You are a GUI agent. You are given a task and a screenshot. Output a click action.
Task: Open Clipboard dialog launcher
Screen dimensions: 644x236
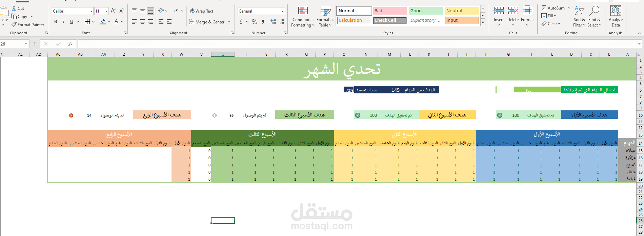pos(46,33)
